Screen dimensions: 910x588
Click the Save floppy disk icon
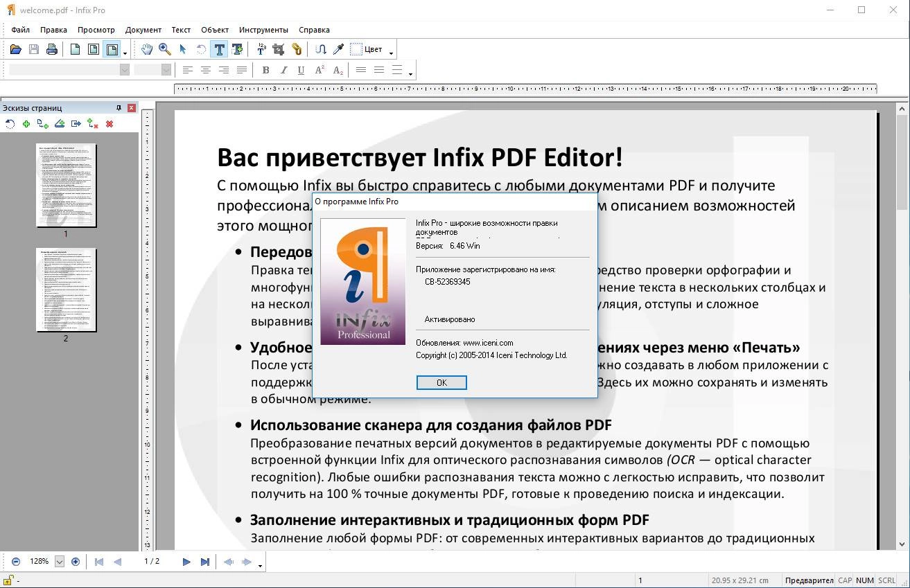tap(34, 49)
